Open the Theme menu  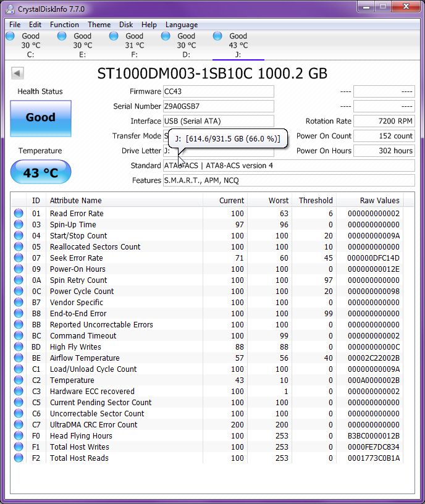coord(99,25)
